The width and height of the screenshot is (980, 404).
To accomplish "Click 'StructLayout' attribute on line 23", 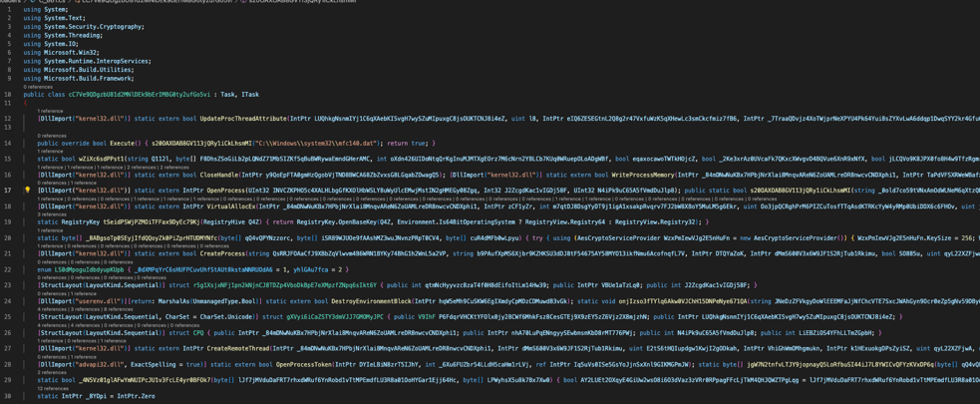I will [x=63, y=285].
